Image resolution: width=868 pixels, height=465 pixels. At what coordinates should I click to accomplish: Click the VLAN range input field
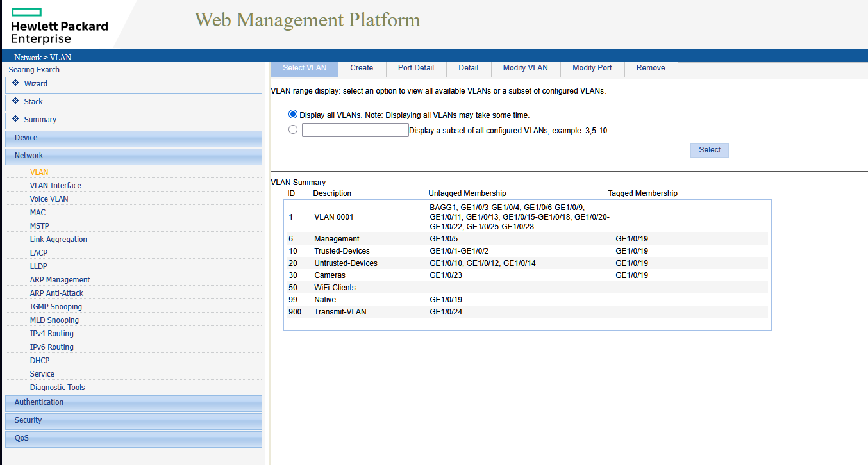(x=355, y=129)
